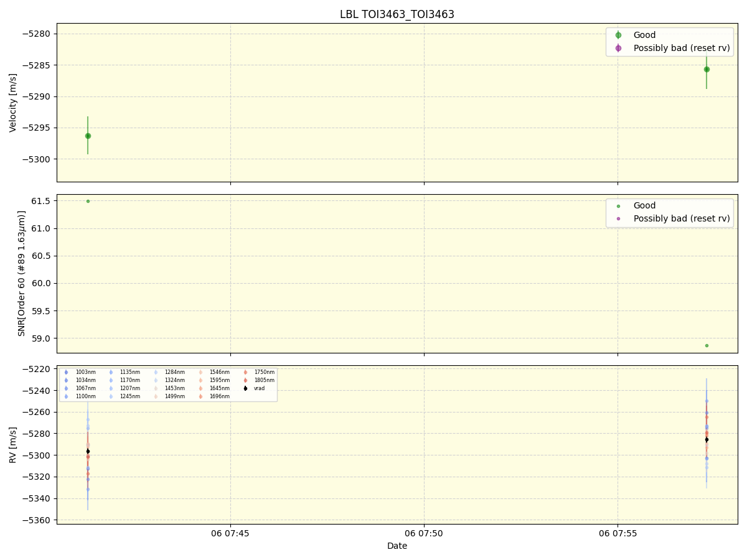Click the 1003nm legend marker
Image resolution: width=747 pixels, height=560 pixels.
[x=66, y=372]
